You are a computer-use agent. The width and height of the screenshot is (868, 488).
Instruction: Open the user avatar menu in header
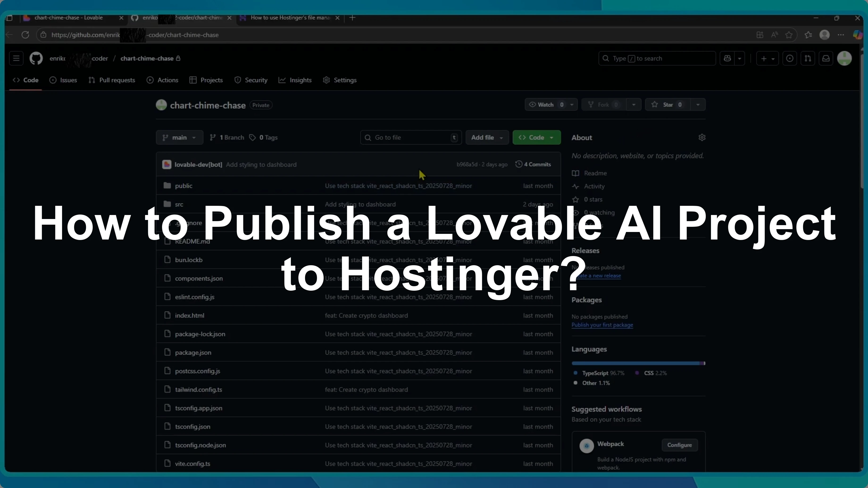844,58
